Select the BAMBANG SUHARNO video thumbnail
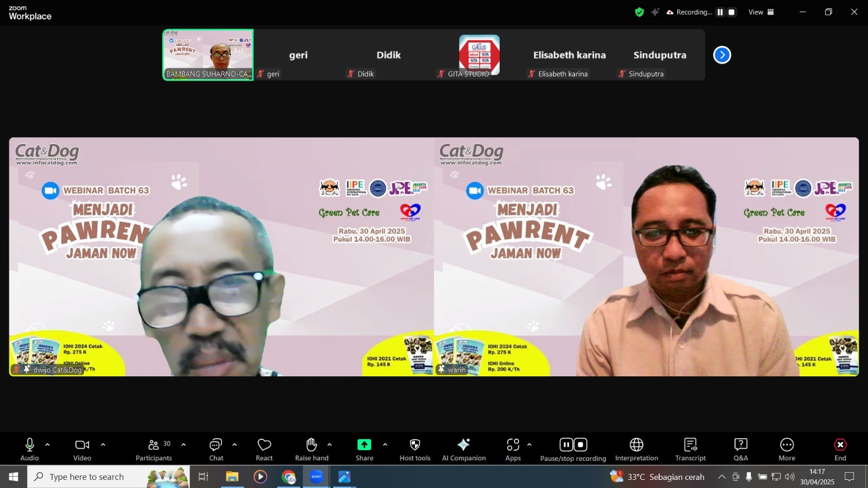 pyautogui.click(x=208, y=55)
